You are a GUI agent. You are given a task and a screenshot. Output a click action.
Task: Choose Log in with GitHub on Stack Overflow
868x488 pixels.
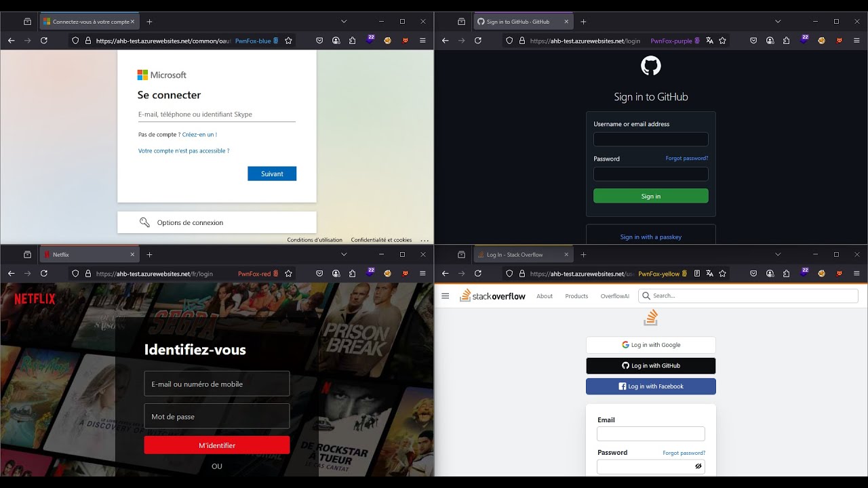[651, 366]
